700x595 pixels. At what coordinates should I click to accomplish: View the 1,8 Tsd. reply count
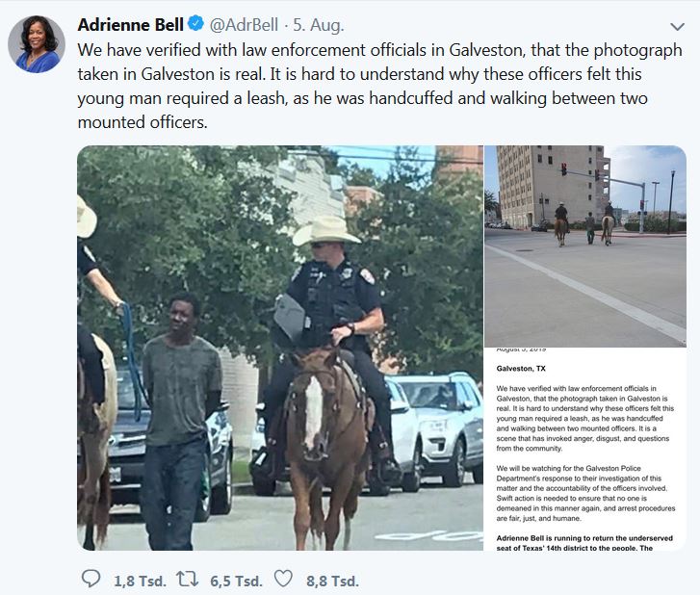[x=140, y=581]
